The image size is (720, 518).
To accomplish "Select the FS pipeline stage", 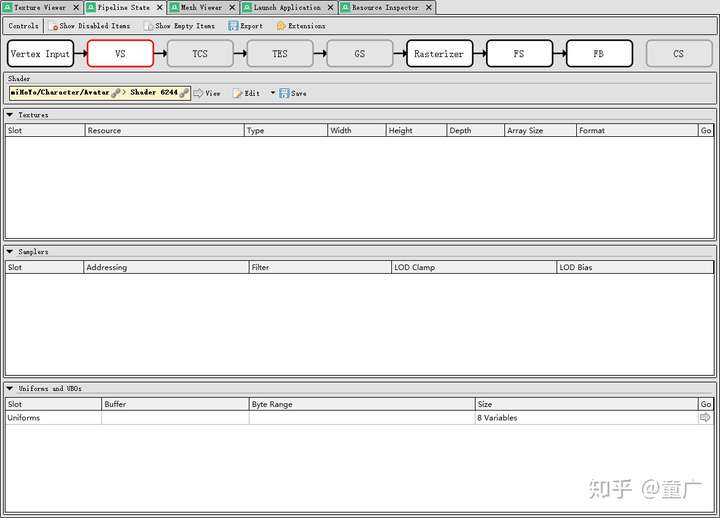I will tap(519, 54).
